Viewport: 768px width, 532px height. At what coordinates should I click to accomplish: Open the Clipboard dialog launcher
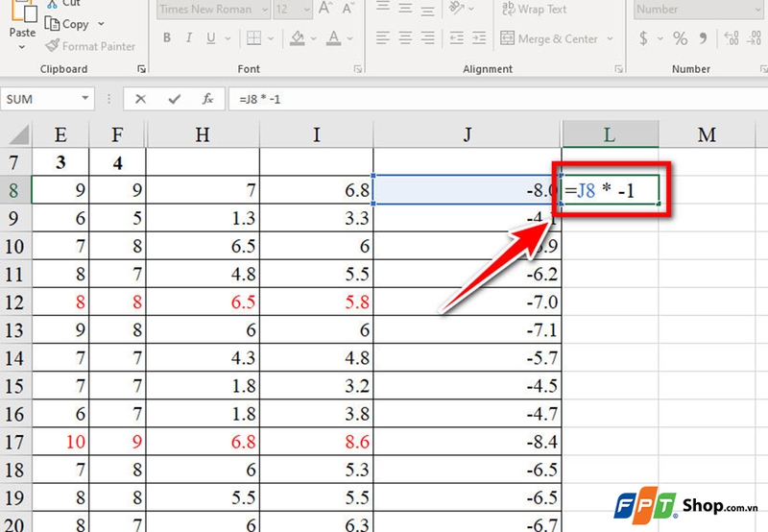tap(141, 69)
